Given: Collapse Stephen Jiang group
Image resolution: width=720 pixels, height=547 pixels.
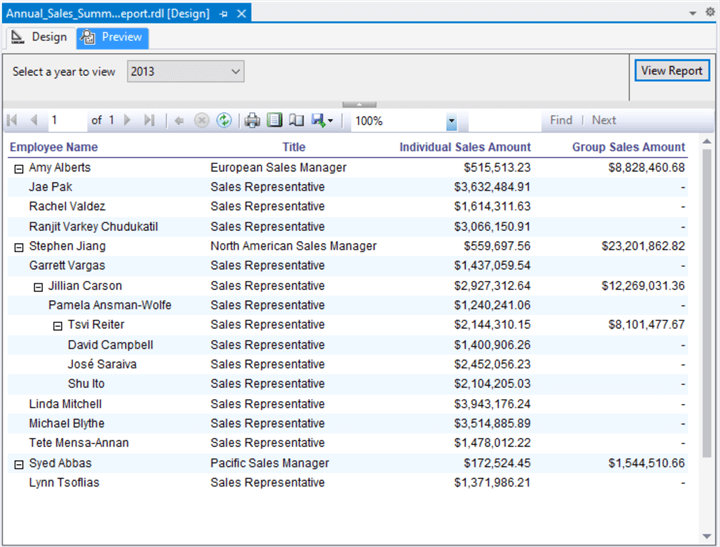Looking at the screenshot, I should 18,248.
